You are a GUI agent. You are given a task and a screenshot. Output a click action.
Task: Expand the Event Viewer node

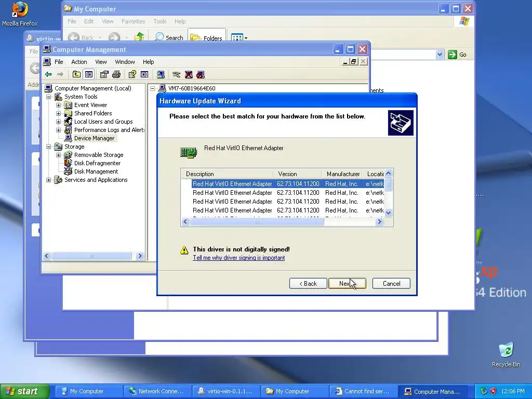pyautogui.click(x=58, y=105)
